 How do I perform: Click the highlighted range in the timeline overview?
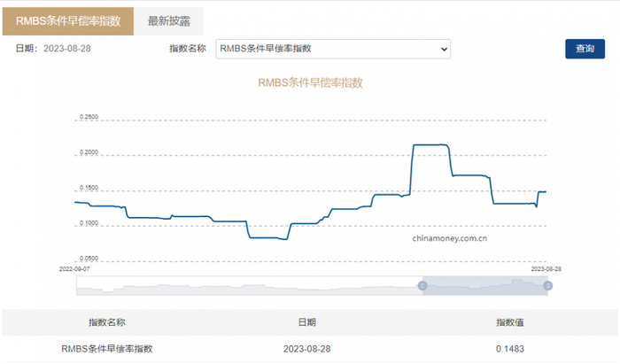(x=484, y=286)
